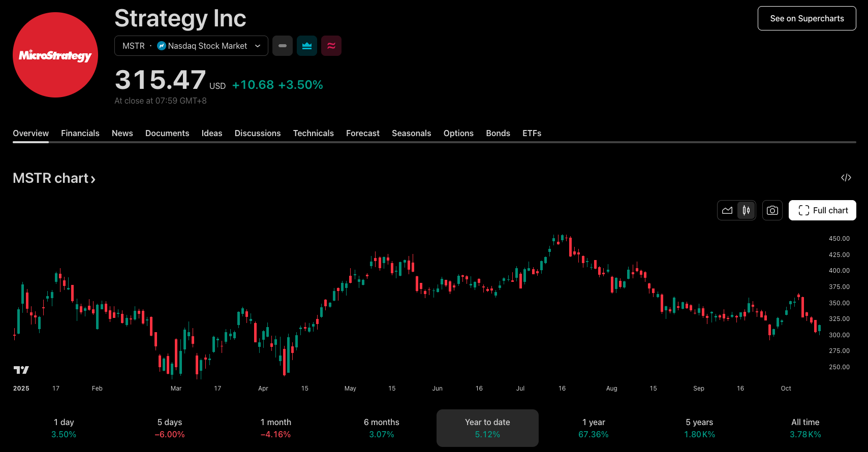The width and height of the screenshot is (868, 452).
Task: Click the pink wavy lines badge icon
Action: pos(331,46)
